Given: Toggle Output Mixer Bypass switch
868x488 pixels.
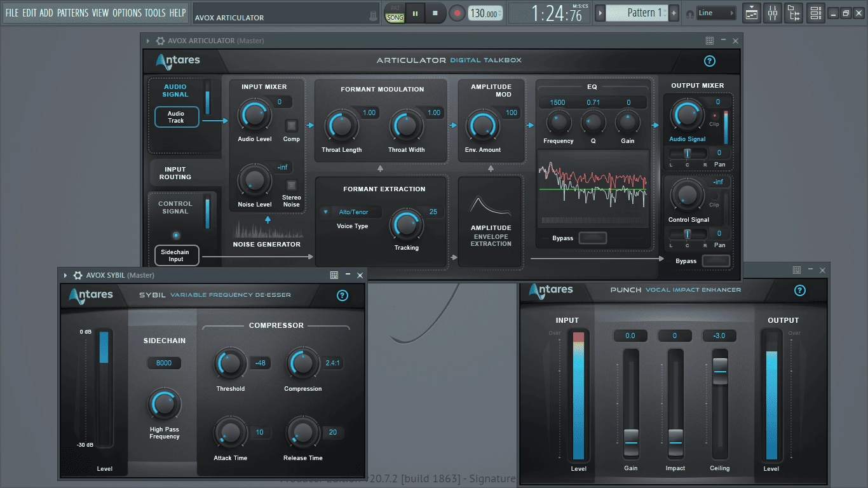Looking at the screenshot, I should pyautogui.click(x=716, y=261).
